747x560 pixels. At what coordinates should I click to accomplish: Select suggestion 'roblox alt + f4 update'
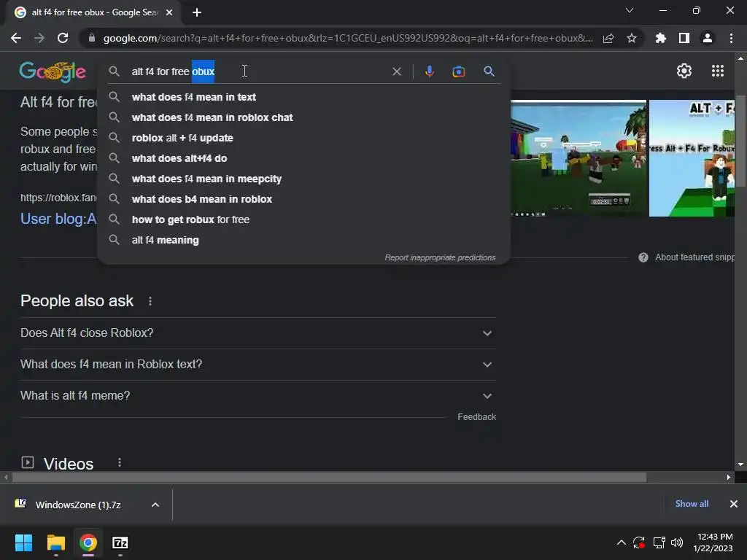303,138
